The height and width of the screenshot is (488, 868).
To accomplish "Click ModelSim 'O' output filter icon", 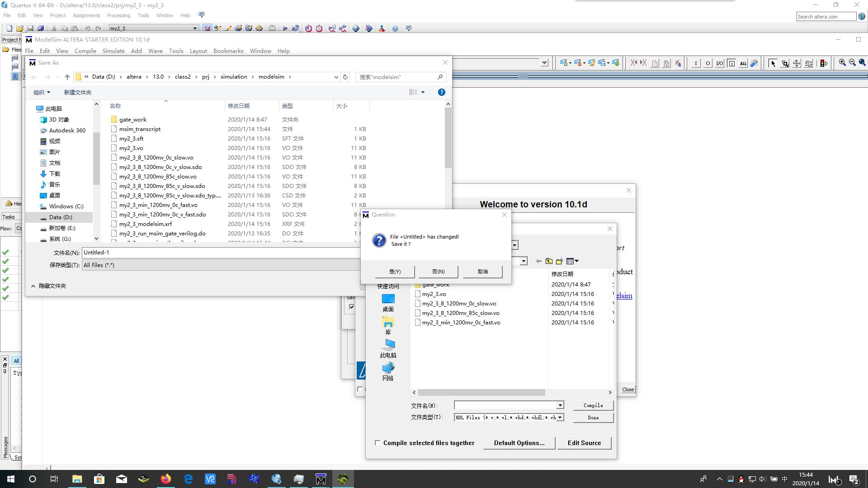I will click(708, 63).
